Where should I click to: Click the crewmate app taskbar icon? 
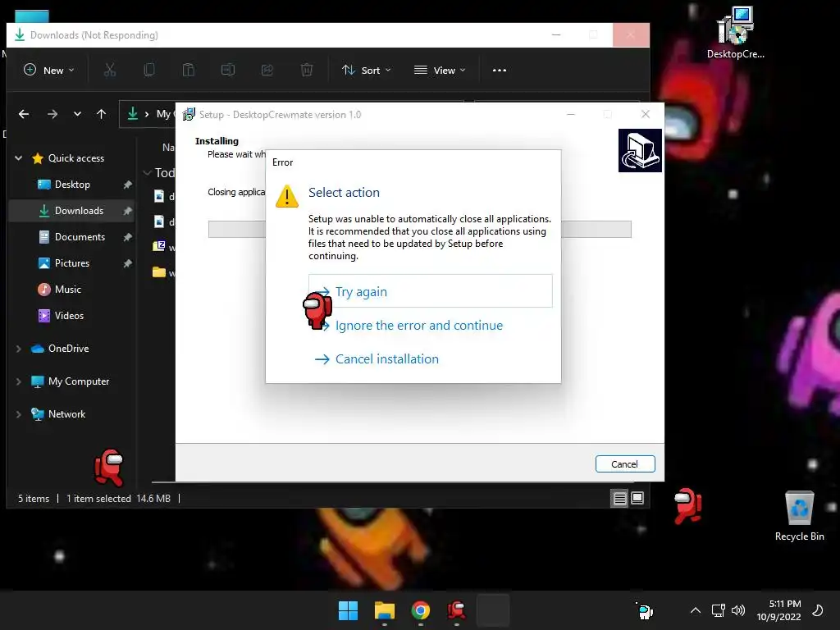456,610
